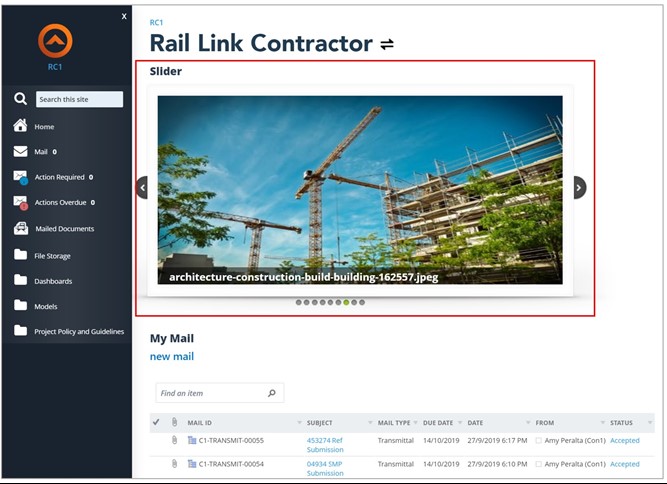Screen dimensions: 667x484
Task: Open the MAIL TYPE column dropdown
Action: pyautogui.click(x=415, y=423)
